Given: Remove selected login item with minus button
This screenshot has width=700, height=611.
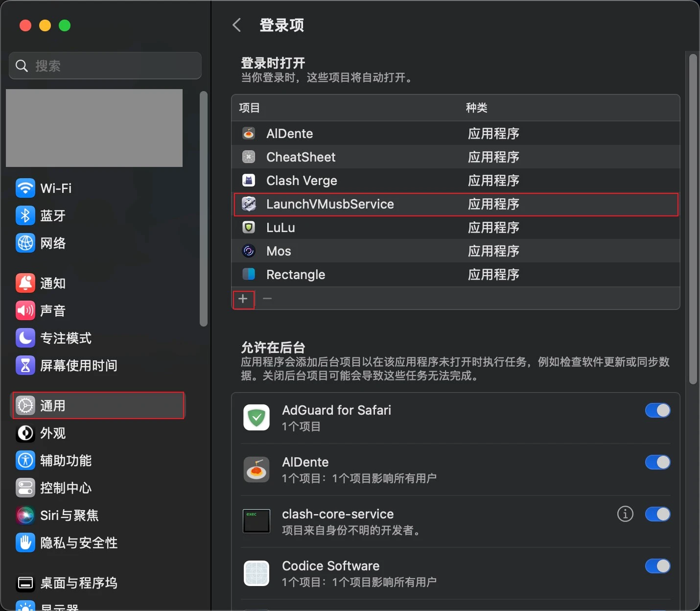Looking at the screenshot, I should pos(267,299).
